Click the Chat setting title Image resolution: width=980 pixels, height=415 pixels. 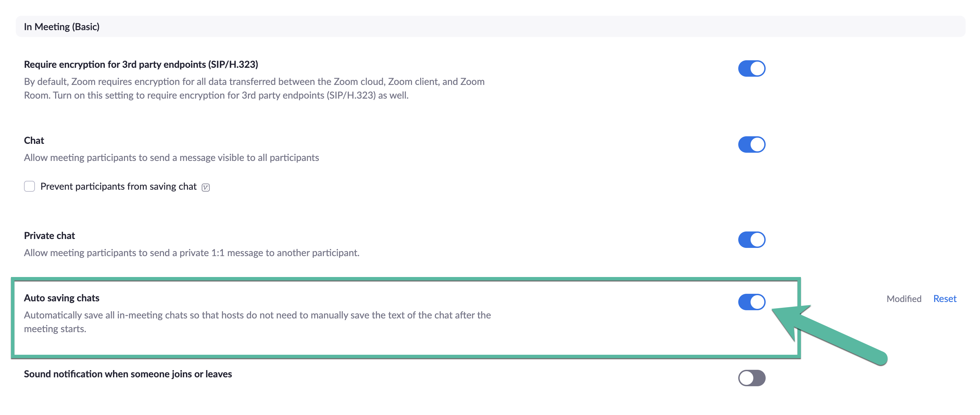click(x=34, y=140)
